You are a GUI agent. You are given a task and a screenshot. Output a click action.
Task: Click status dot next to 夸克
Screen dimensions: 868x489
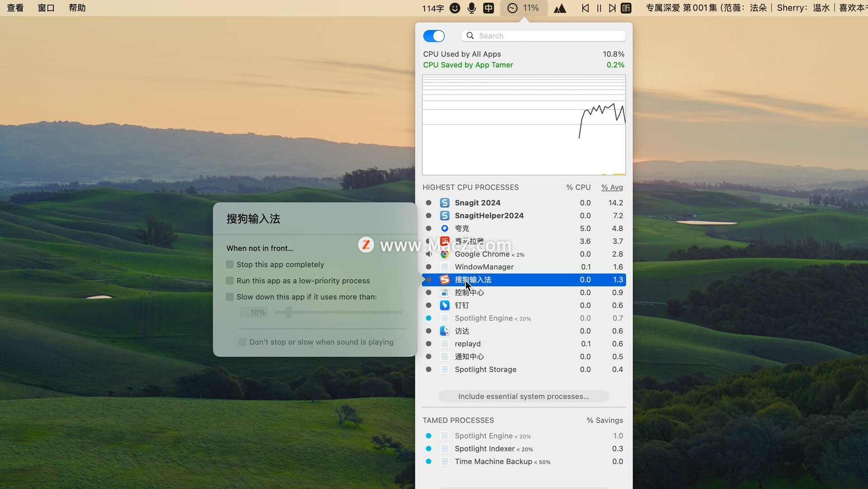[429, 228]
